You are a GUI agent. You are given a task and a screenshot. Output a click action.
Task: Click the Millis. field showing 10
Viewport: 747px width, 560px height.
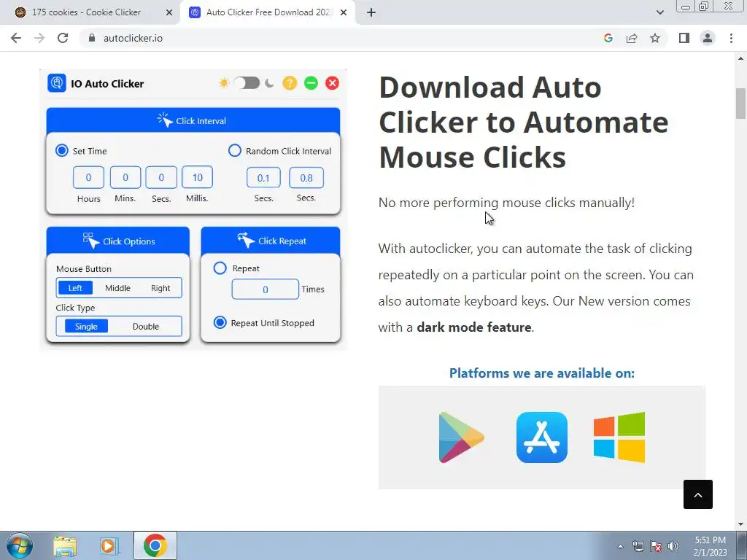(x=197, y=178)
